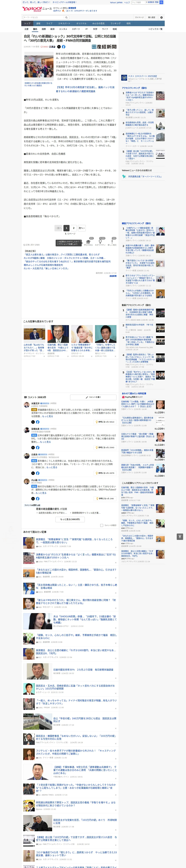Mark 内山融's comment 参考になった 246
The width and height of the screenshot is (186, 868).
tap(105, 498)
